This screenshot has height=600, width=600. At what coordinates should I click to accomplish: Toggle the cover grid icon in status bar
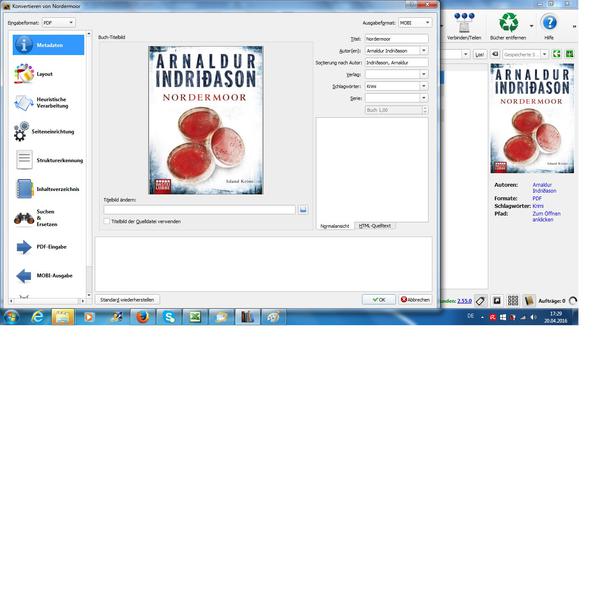[513, 301]
